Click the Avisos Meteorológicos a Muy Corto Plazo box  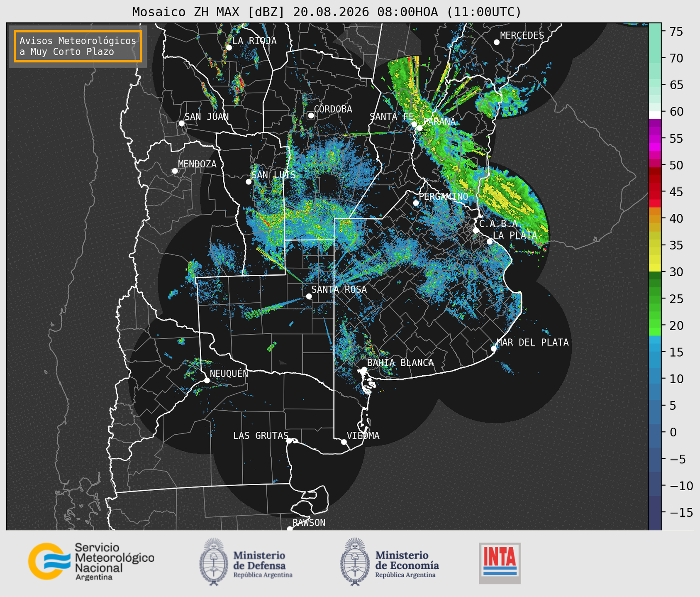coord(78,46)
